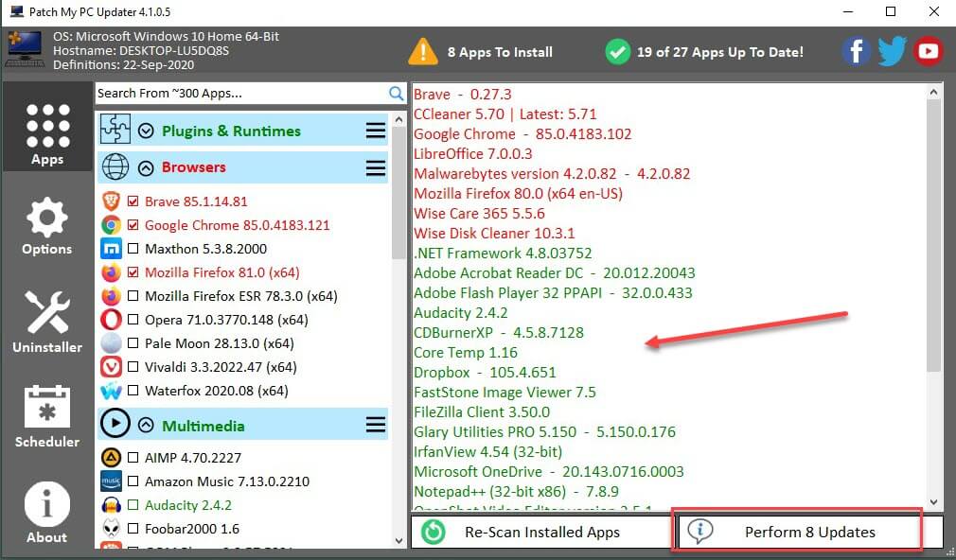This screenshot has width=956, height=560.
Task: Open the Browsers hamburger menu
Action: [376, 167]
